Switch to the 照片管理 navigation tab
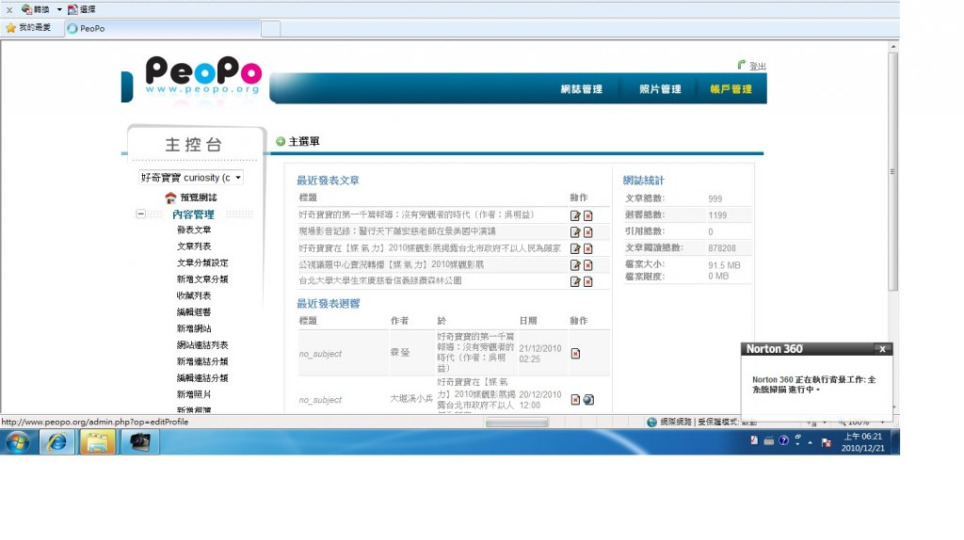Screen dimensions: 964x540 tap(660, 89)
